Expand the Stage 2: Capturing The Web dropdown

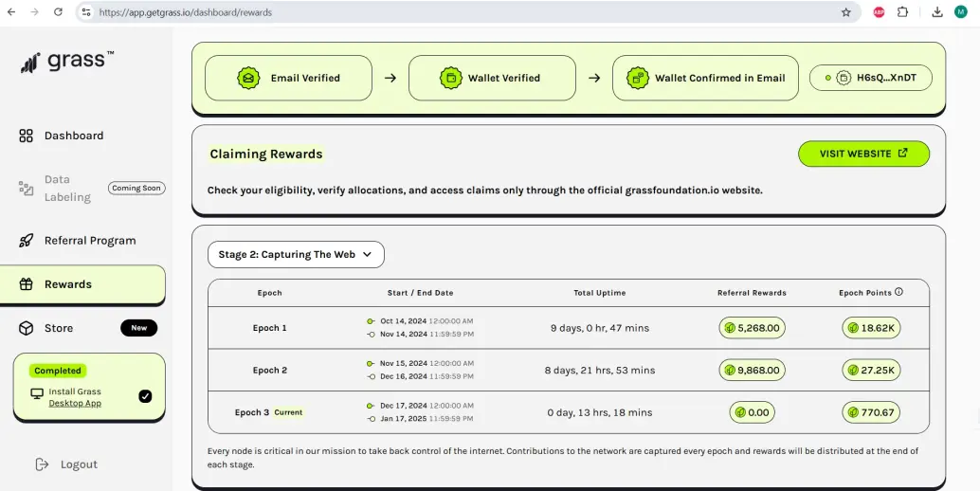[x=296, y=254]
